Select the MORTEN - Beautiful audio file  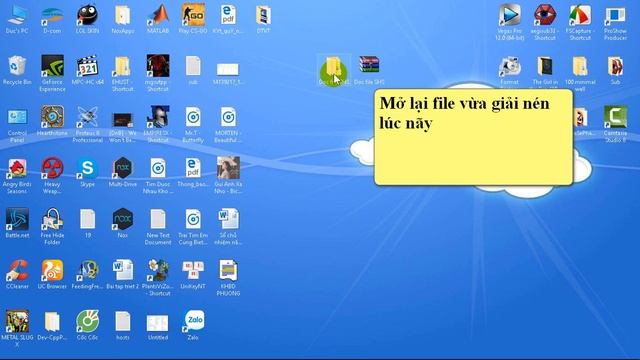[228, 125]
